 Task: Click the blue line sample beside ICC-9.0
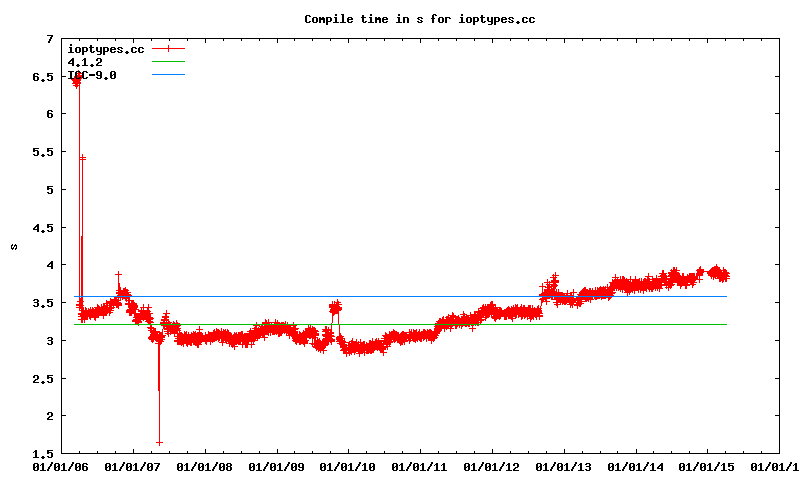coord(169,75)
